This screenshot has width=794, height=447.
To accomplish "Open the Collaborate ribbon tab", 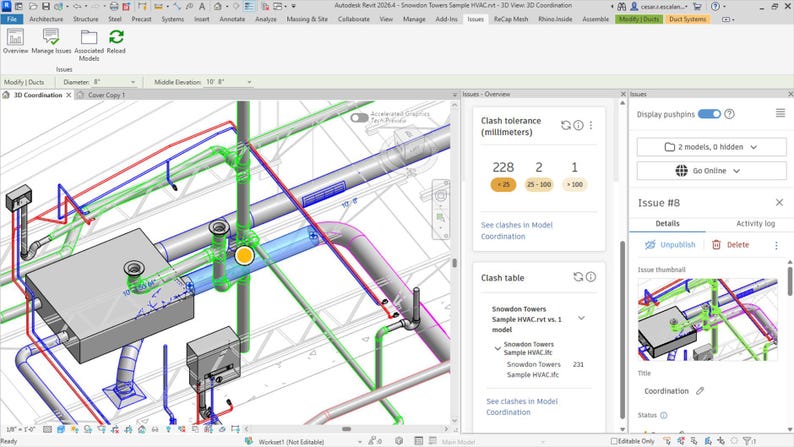I will pos(353,19).
